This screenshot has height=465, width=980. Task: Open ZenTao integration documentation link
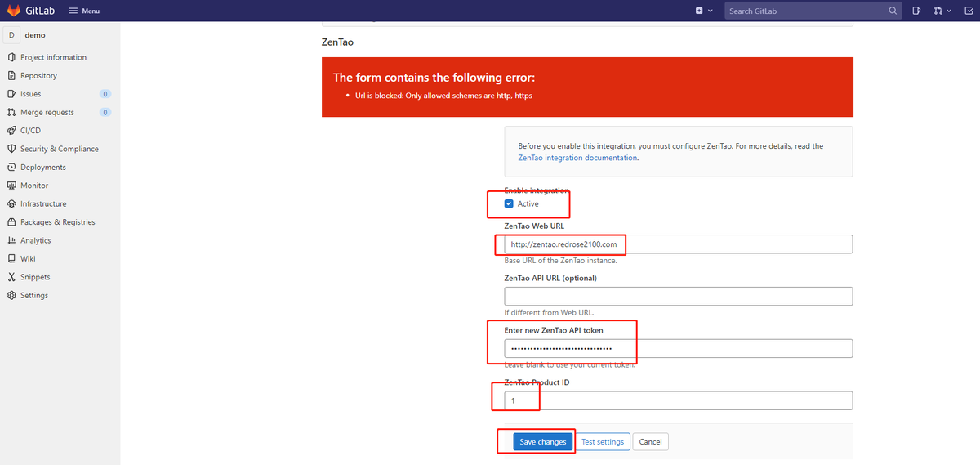[x=577, y=158]
